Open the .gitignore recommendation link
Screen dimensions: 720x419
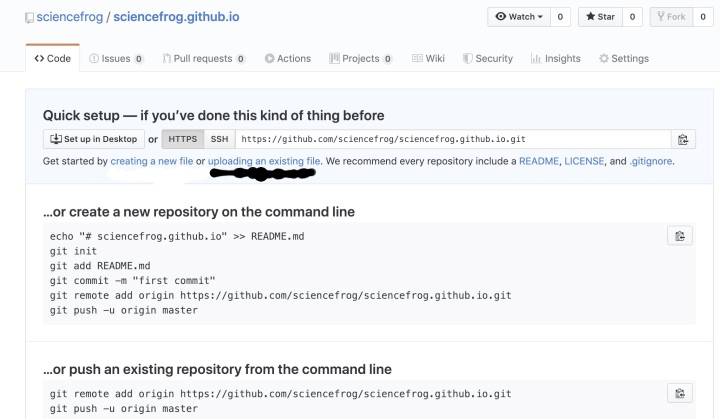coord(651,161)
